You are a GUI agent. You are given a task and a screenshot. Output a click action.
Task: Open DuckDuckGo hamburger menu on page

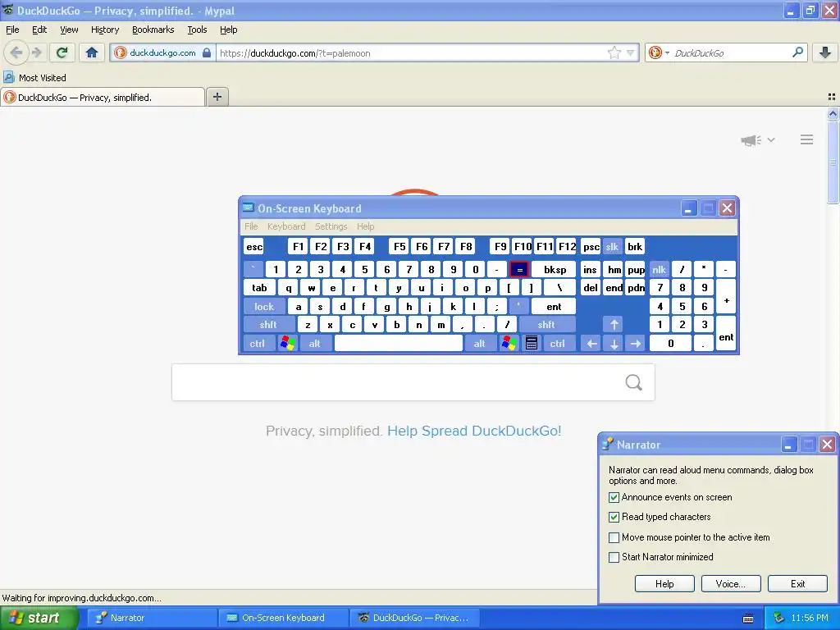click(x=807, y=139)
